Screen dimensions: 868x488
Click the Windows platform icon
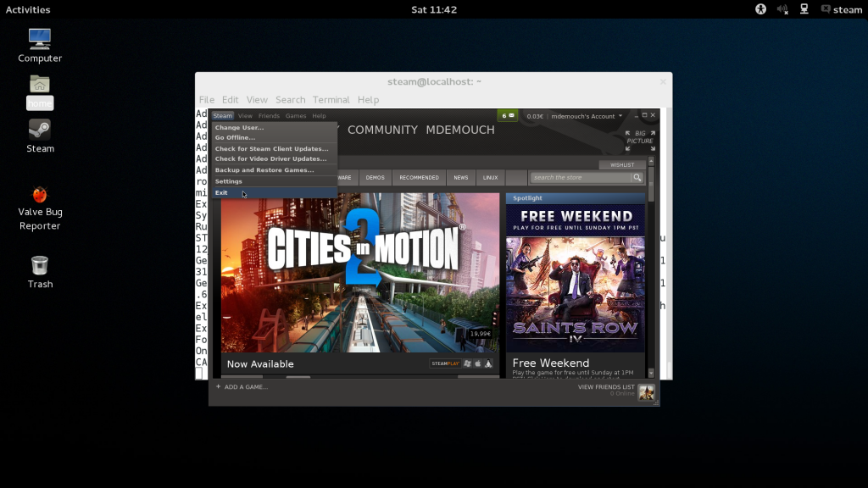[468, 363]
